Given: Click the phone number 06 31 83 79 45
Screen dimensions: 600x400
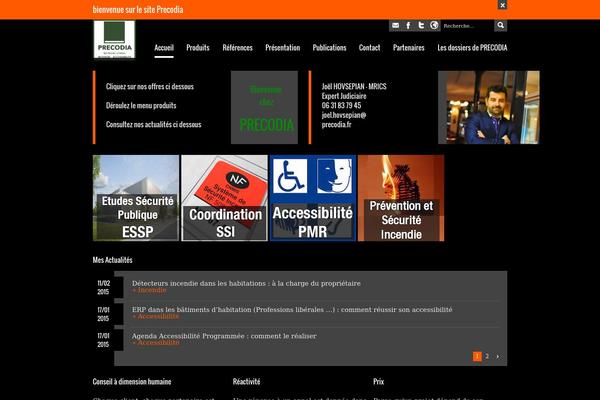Looking at the screenshot, I should (341, 106).
